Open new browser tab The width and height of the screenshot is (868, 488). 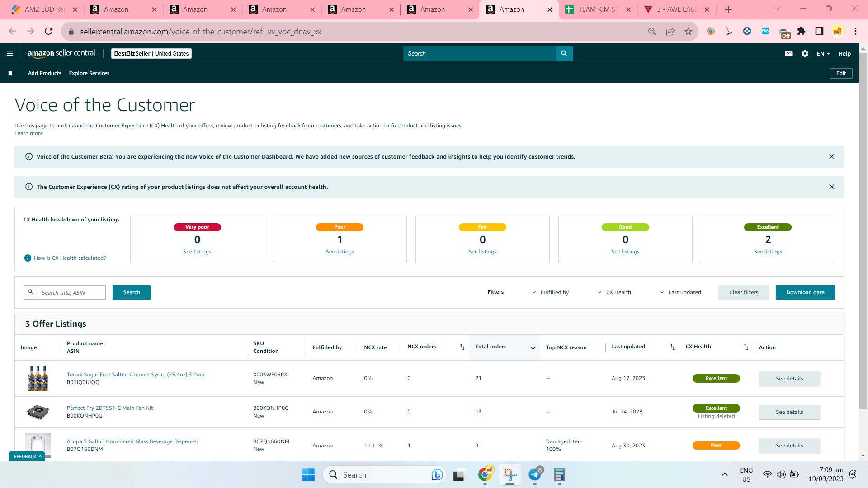[728, 9]
